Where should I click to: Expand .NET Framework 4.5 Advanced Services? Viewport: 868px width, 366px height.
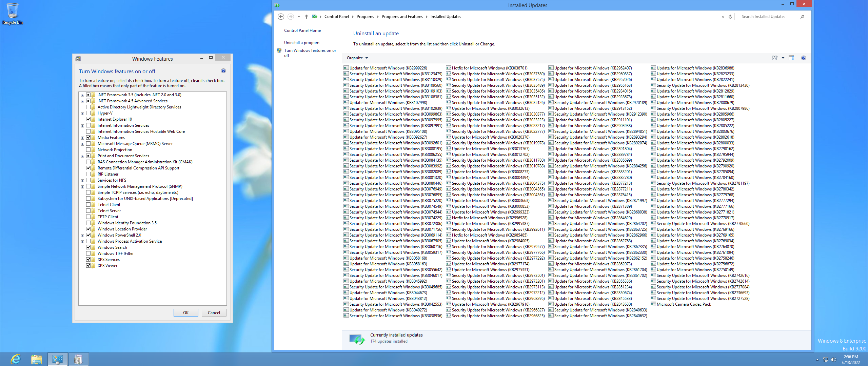pyautogui.click(x=82, y=101)
